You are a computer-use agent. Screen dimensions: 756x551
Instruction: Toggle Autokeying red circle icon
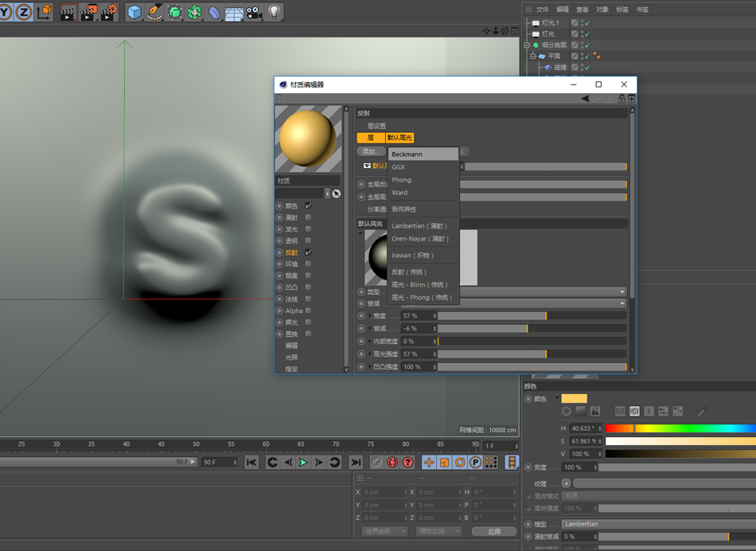392,463
